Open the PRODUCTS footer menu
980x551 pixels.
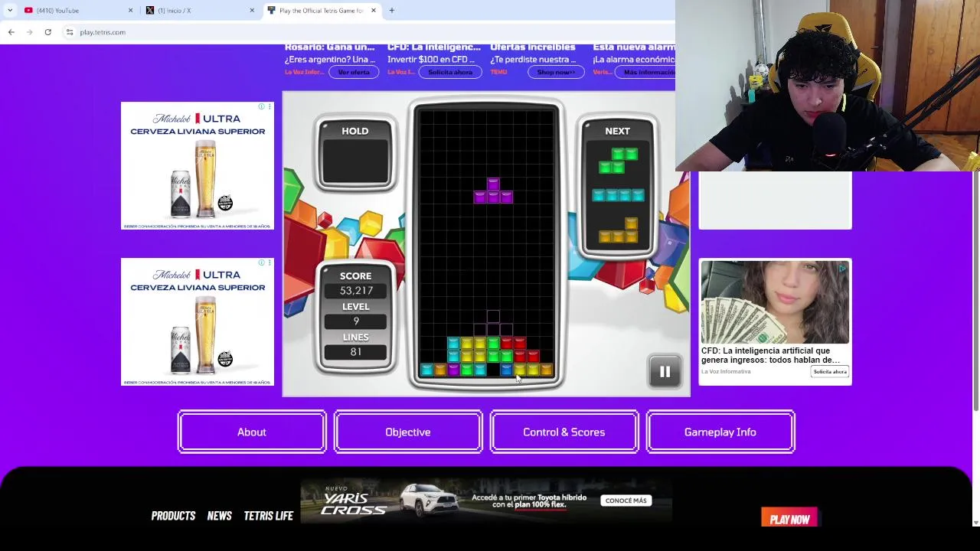[173, 516]
